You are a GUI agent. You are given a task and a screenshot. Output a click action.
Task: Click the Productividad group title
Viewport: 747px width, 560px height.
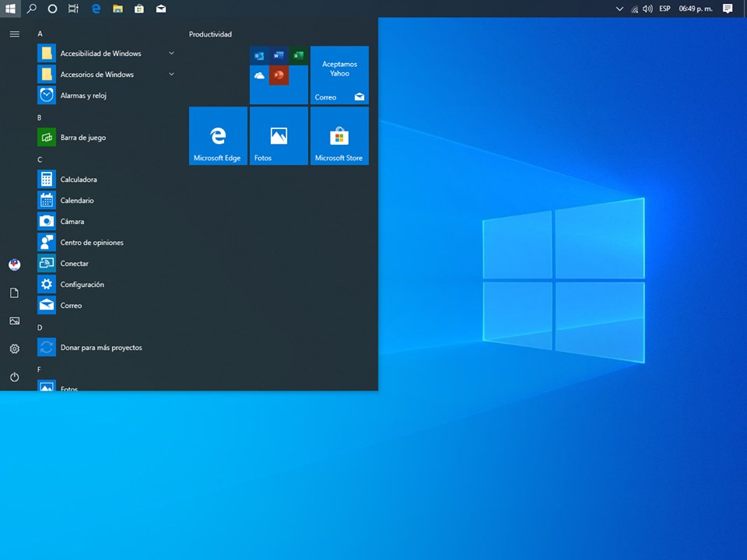coord(210,34)
